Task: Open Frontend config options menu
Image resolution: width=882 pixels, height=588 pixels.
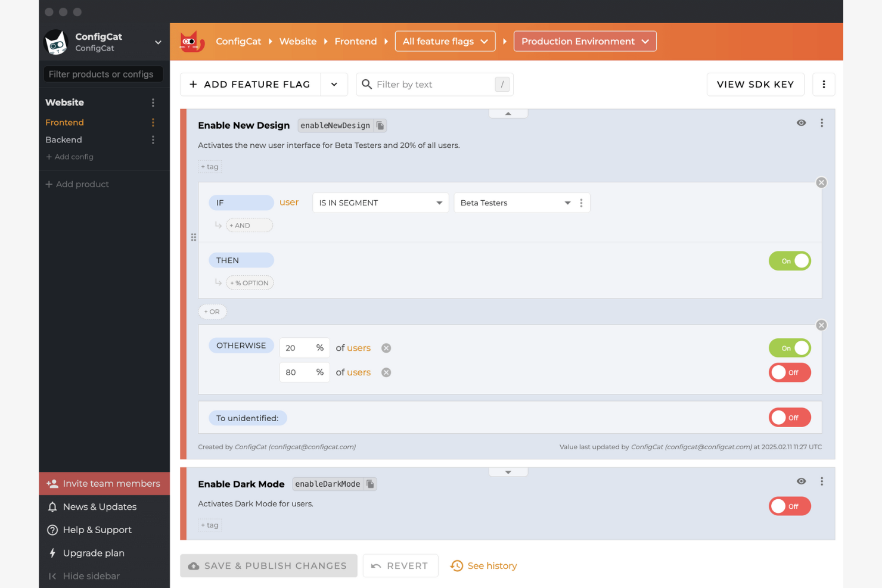Action: coord(153,122)
